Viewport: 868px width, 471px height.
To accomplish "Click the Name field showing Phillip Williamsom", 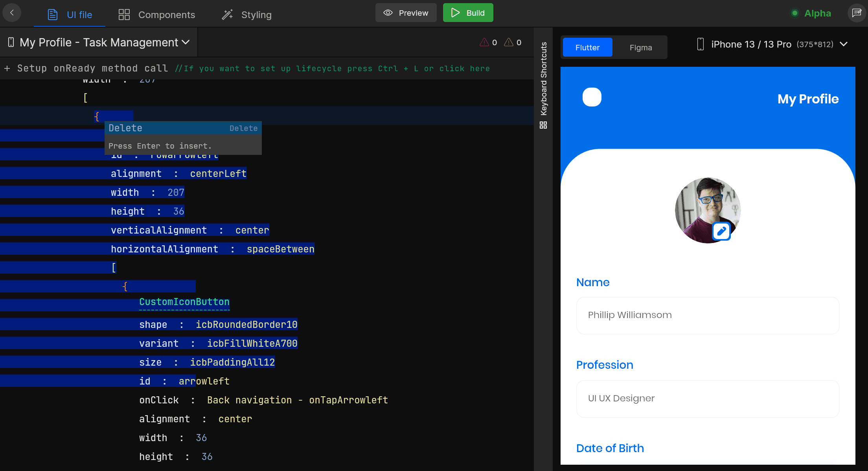I will point(707,315).
